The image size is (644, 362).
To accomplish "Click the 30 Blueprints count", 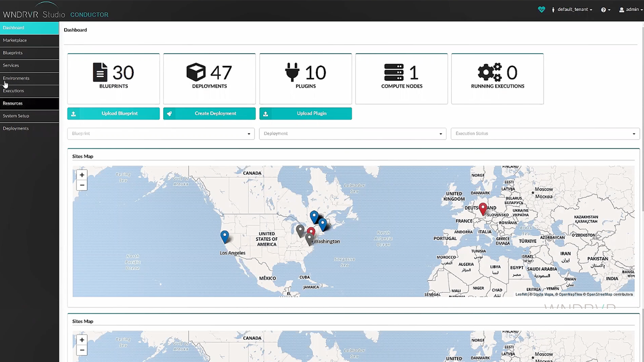I will [123, 73].
